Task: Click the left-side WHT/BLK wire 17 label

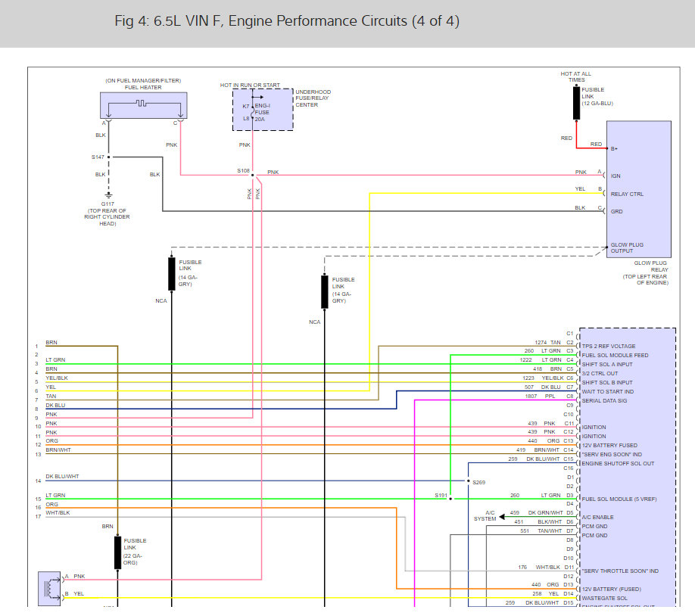Action: point(58,513)
